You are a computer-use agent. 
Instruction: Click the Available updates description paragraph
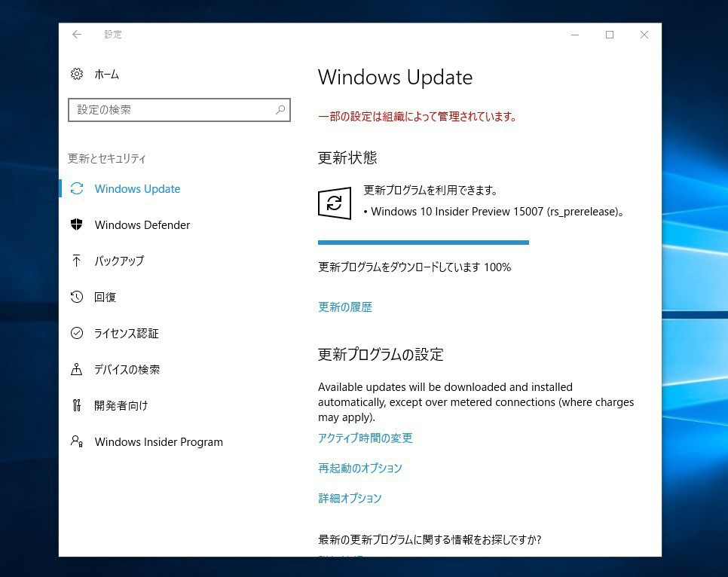[476, 402]
